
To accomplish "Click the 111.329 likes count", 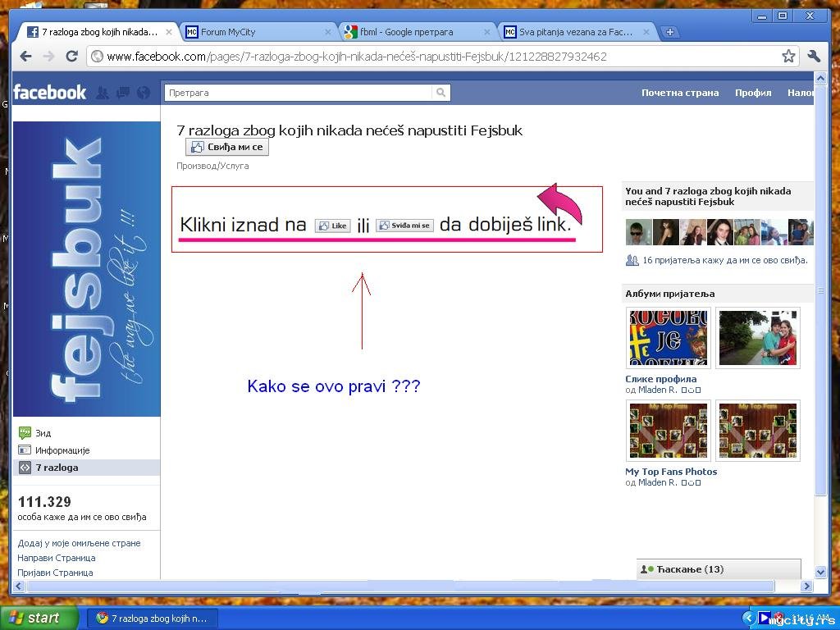I will point(44,502).
